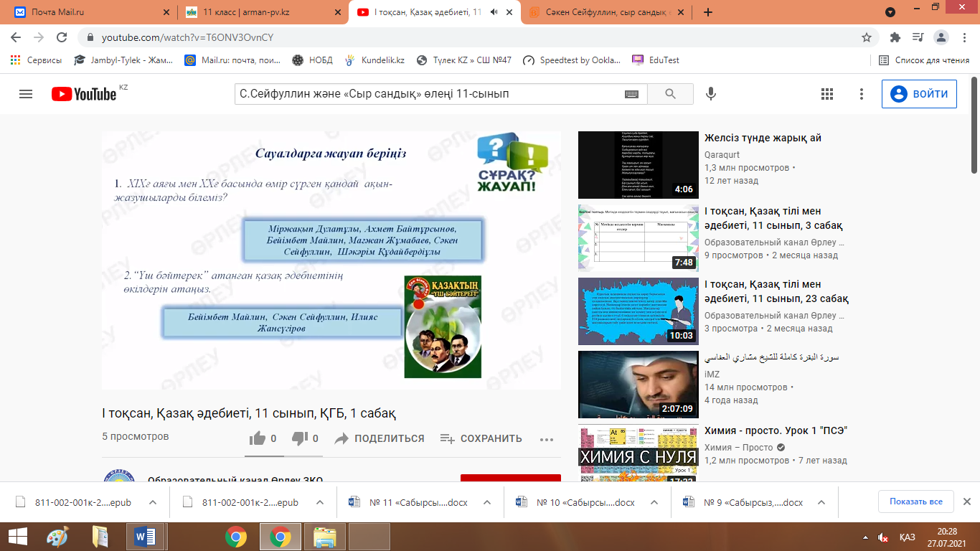Open File Explorer in taskbar

(324, 537)
